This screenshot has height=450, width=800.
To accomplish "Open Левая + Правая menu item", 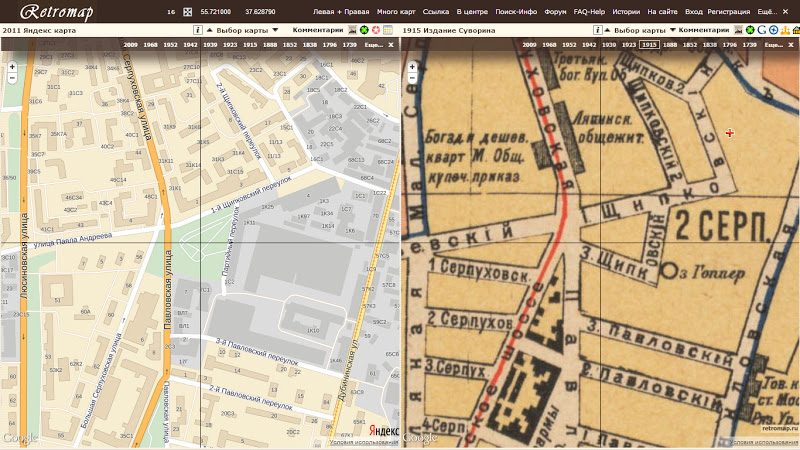I will (x=341, y=11).
